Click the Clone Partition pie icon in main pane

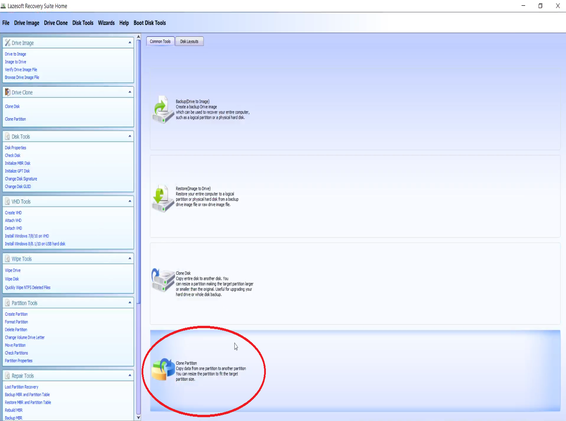point(163,369)
